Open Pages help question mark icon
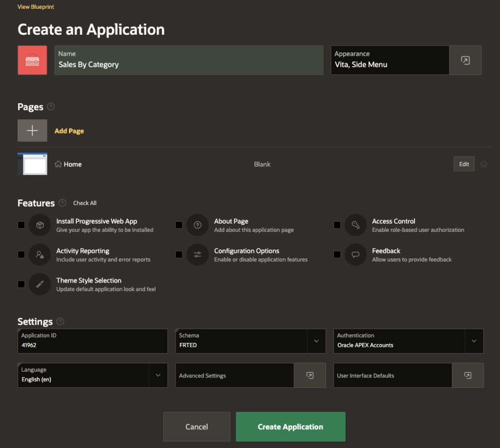The image size is (500, 448). coord(51,107)
